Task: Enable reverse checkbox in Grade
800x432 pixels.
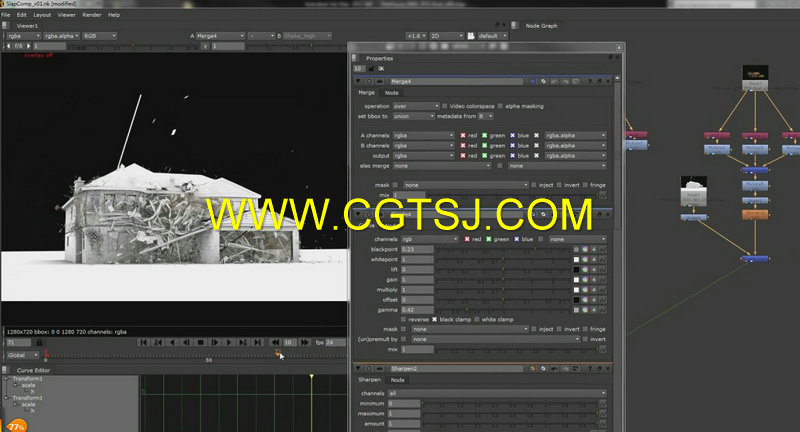Action: (x=403, y=320)
